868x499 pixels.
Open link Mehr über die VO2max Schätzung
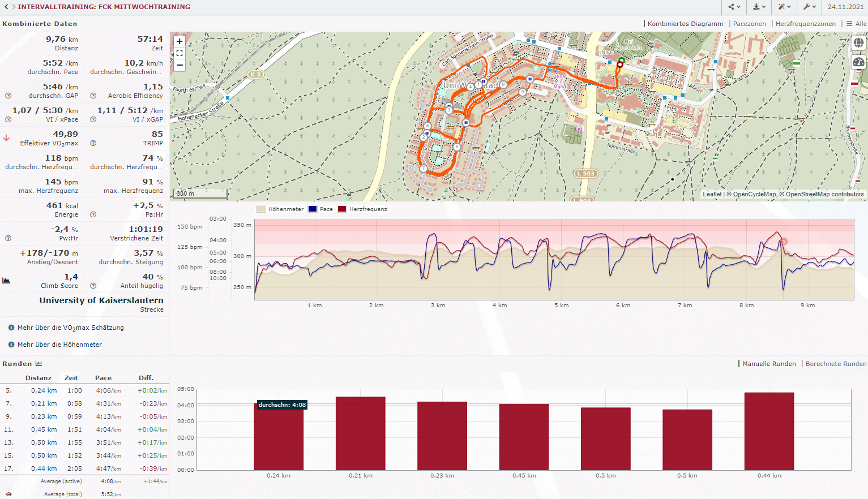pos(70,328)
